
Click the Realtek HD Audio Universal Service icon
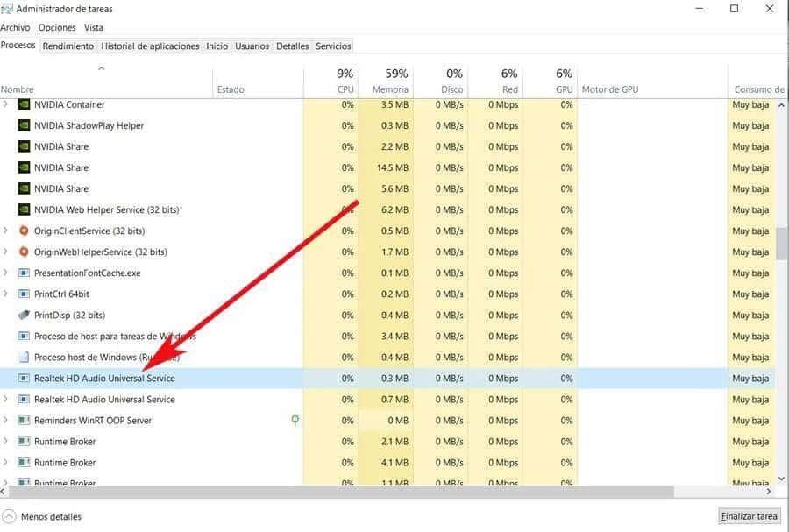pos(22,378)
